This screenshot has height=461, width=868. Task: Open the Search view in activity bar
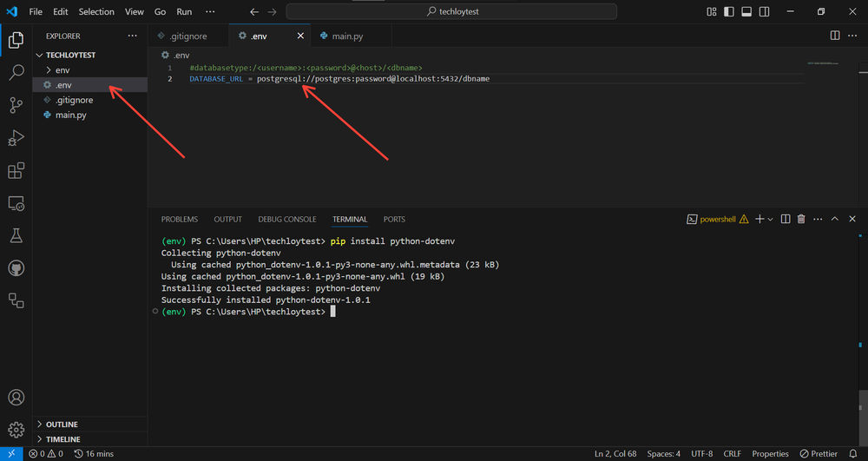click(x=16, y=72)
